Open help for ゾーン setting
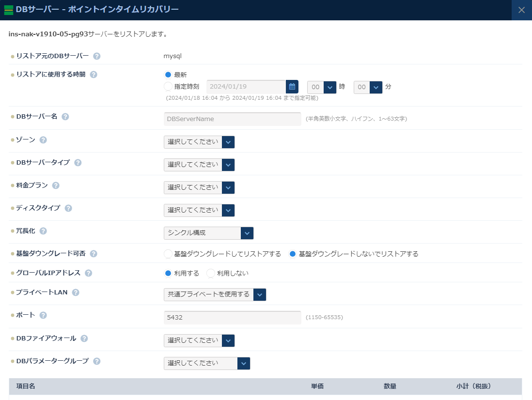532x400 pixels. coord(43,139)
